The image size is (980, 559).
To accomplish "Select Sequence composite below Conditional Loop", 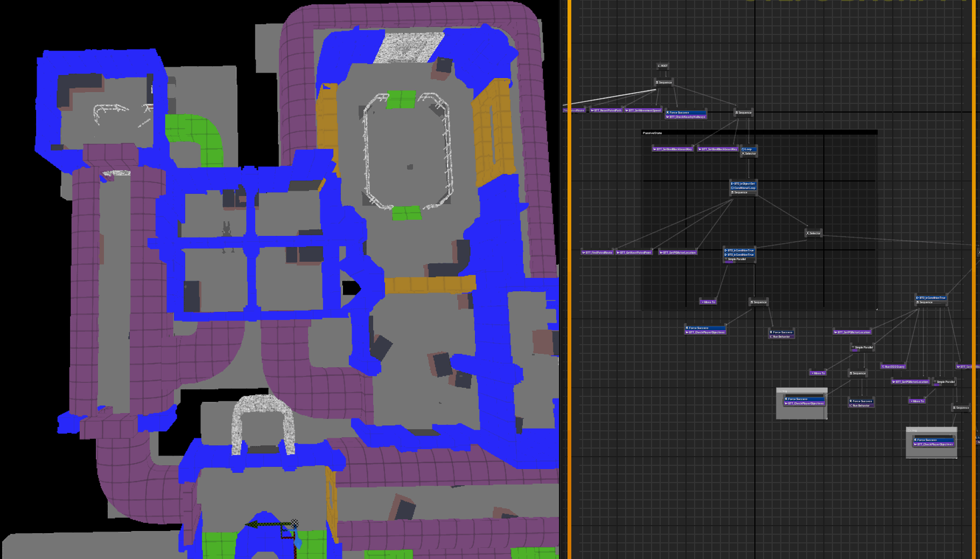I will [743, 192].
